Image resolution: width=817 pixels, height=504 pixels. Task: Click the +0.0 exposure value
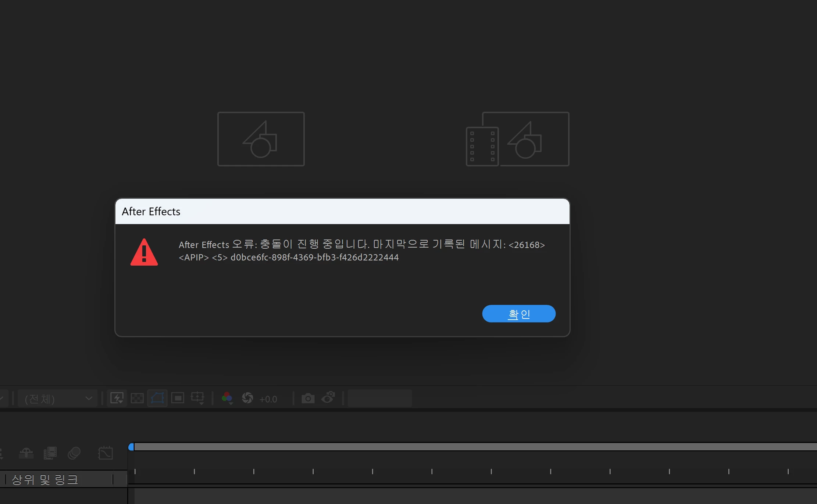[268, 399]
